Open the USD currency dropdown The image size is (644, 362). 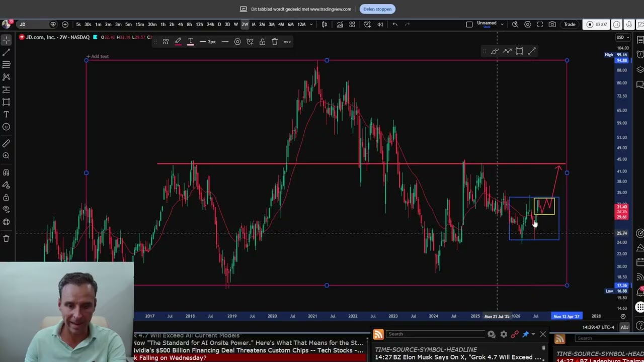click(623, 37)
